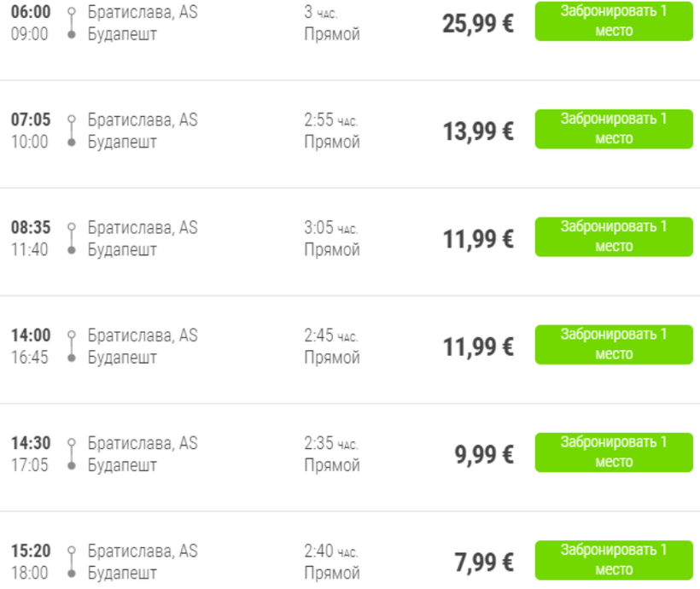Book one seat on 06:00 bus

pyautogui.click(x=614, y=21)
